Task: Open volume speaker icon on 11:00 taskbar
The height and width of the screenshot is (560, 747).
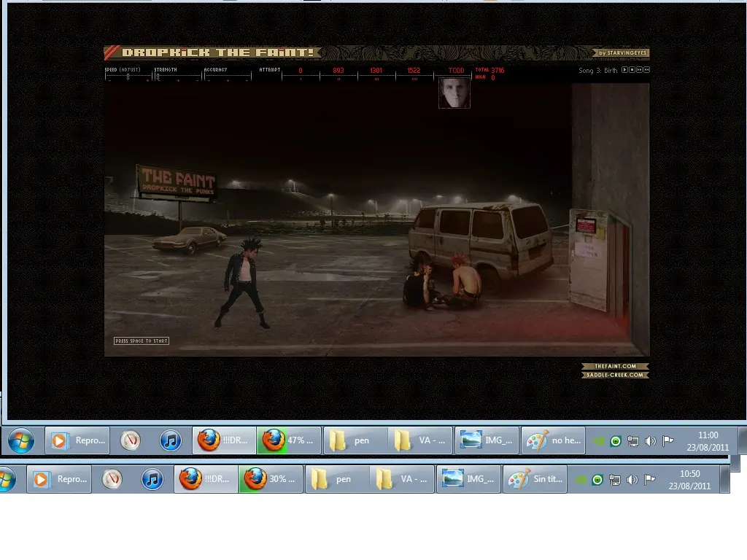Action: (650, 441)
